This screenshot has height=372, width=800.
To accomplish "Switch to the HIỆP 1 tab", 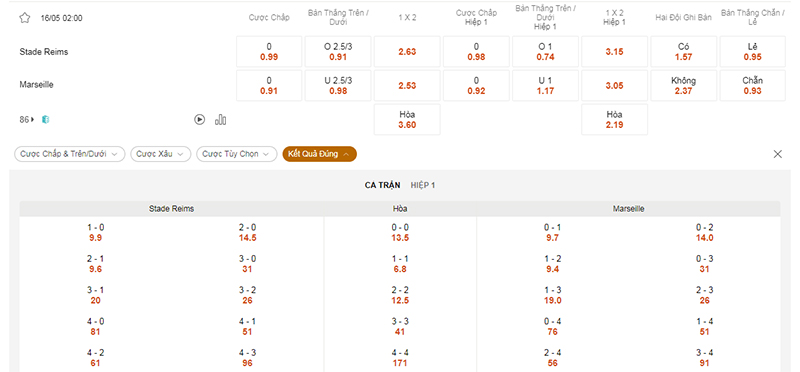I will [x=423, y=185].
